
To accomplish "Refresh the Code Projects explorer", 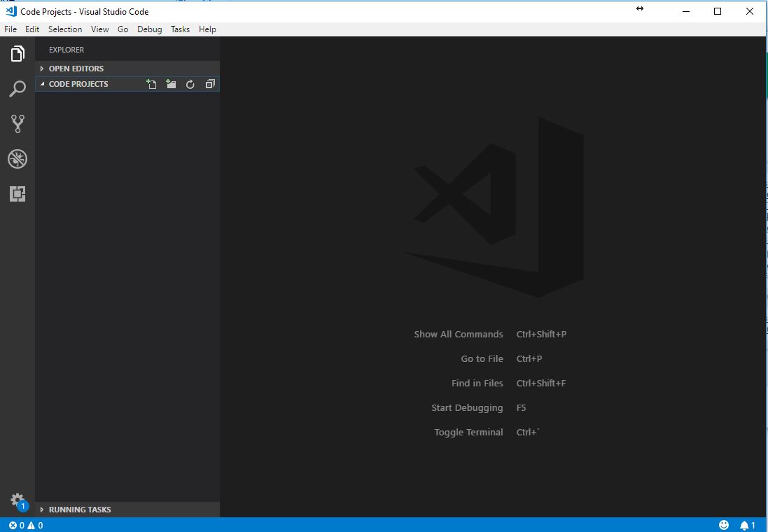I will [190, 84].
